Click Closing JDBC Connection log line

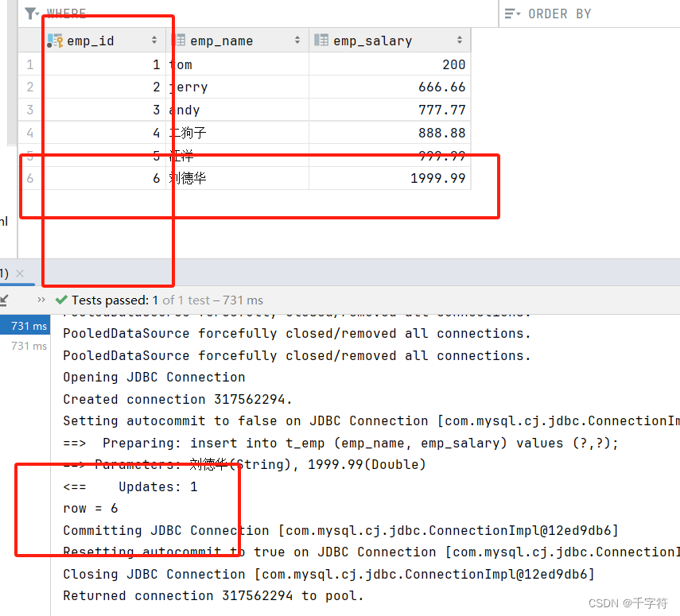328,575
